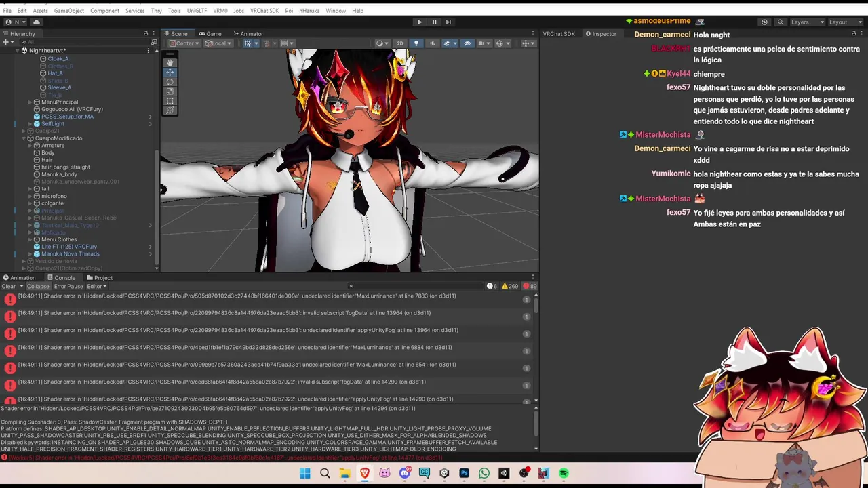
Task: Open the Poi menu
Action: tap(289, 11)
